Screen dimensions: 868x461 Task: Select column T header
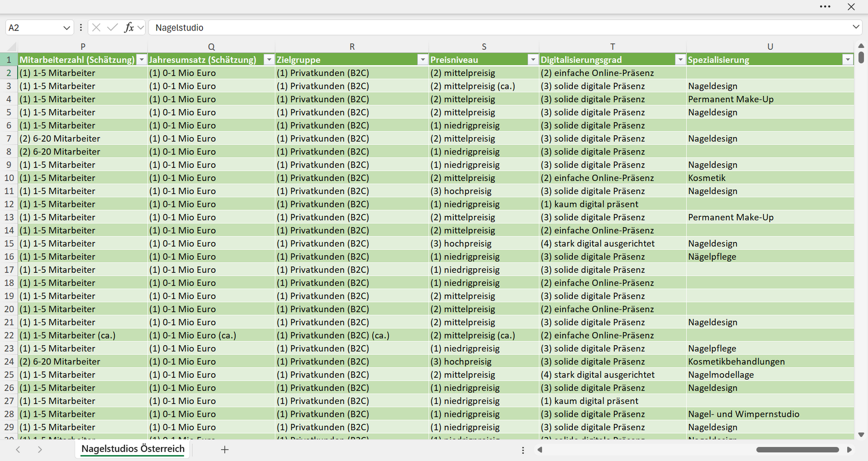point(613,47)
